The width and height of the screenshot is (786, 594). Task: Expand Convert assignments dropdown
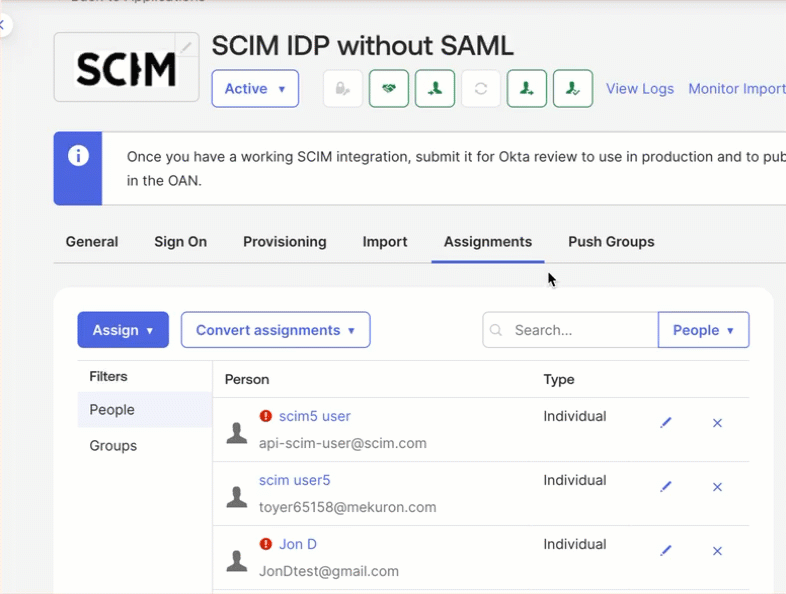(276, 330)
